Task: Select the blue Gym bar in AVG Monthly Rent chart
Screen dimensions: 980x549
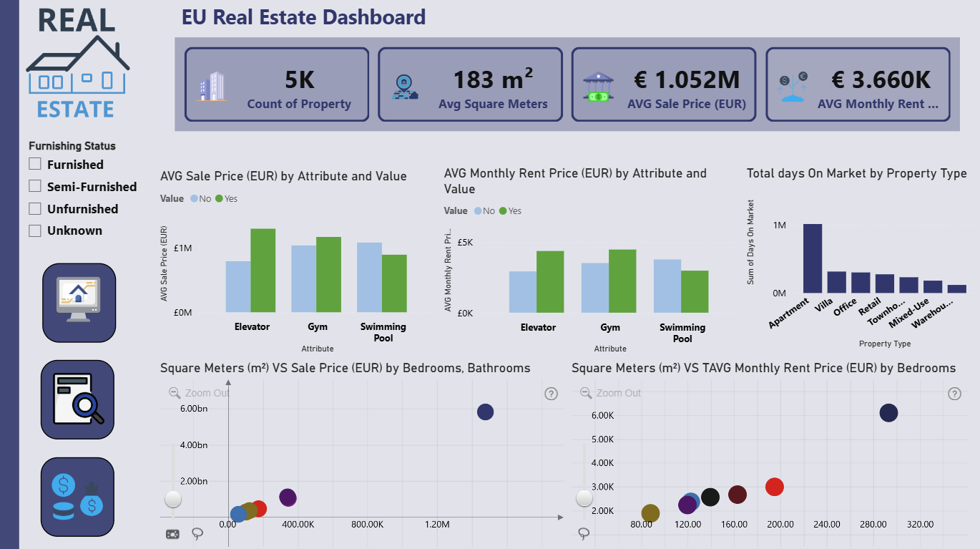Action: 595,288
